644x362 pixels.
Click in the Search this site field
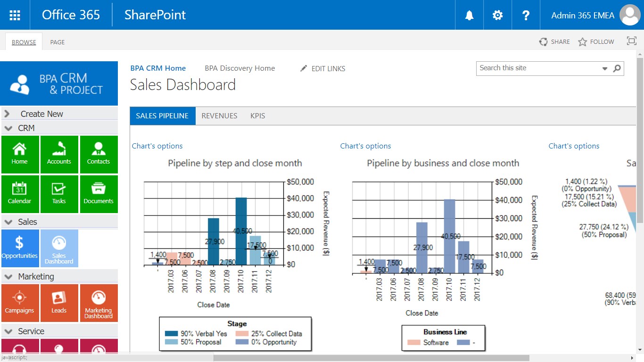(539, 68)
